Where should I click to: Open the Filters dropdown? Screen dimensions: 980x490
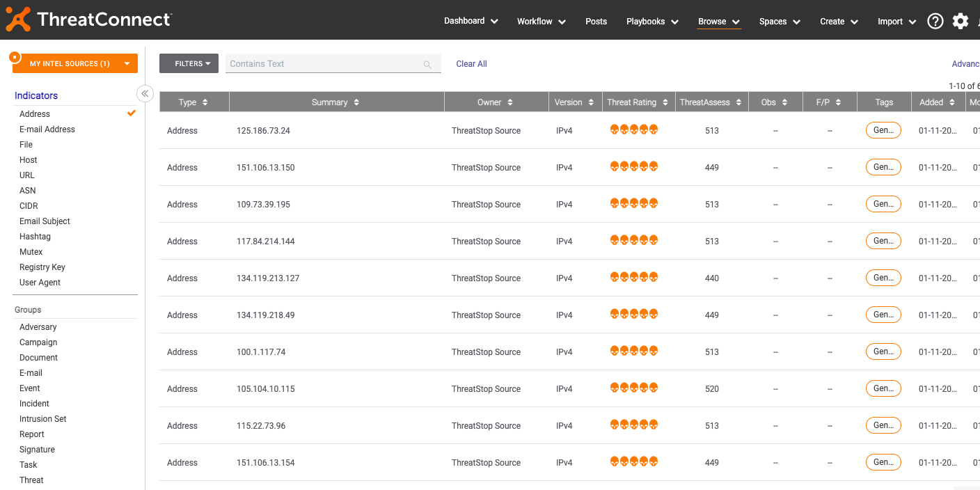pos(189,63)
